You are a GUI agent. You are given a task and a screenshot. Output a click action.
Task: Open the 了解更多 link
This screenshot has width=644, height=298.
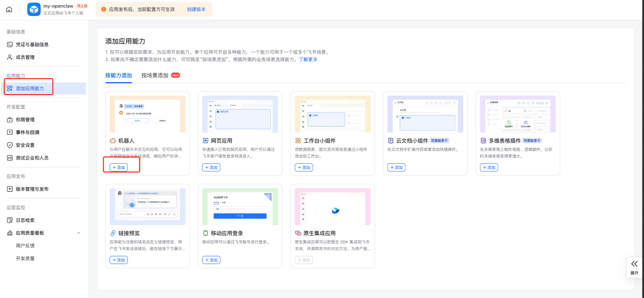tap(308, 59)
